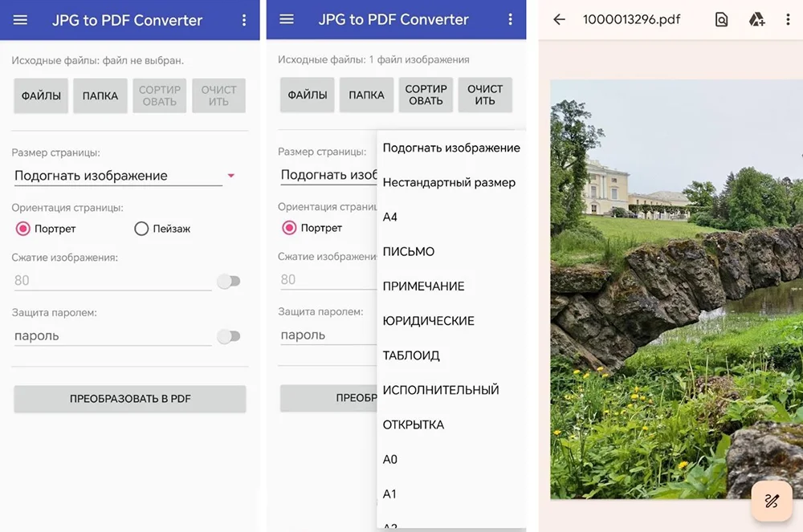This screenshot has height=532, width=803.
Task: Tap the floating pencil edit button
Action: [x=771, y=501]
